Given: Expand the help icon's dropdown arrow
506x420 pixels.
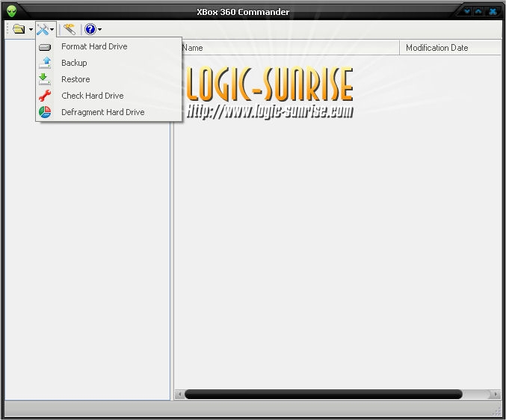Looking at the screenshot, I should 99,29.
